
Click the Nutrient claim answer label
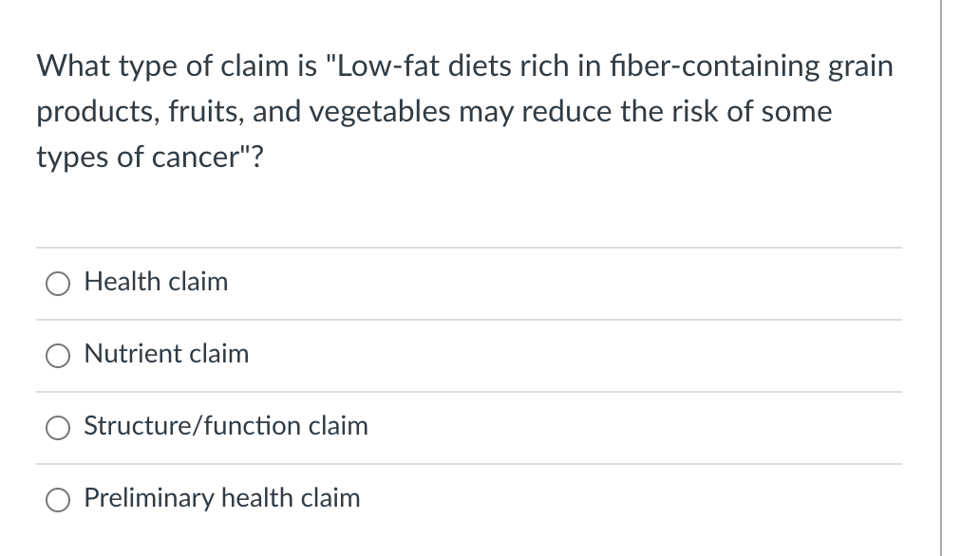[x=166, y=355]
